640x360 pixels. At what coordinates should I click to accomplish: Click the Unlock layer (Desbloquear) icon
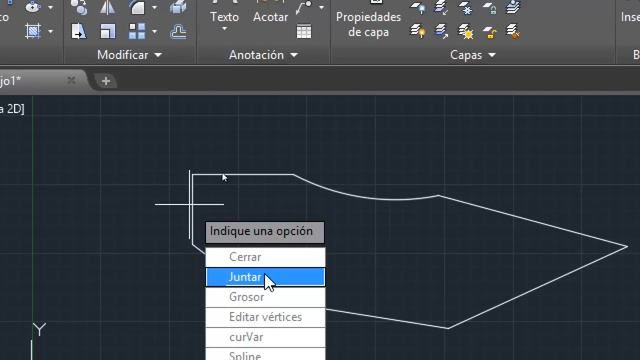[x=489, y=31]
